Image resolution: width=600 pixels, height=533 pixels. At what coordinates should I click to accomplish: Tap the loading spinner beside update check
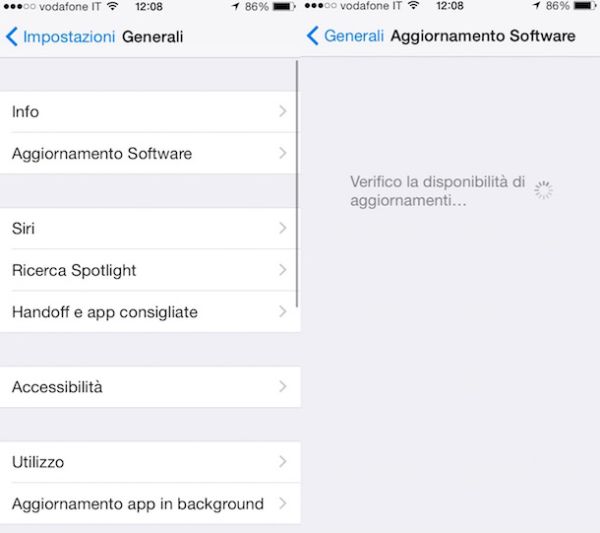tap(543, 190)
